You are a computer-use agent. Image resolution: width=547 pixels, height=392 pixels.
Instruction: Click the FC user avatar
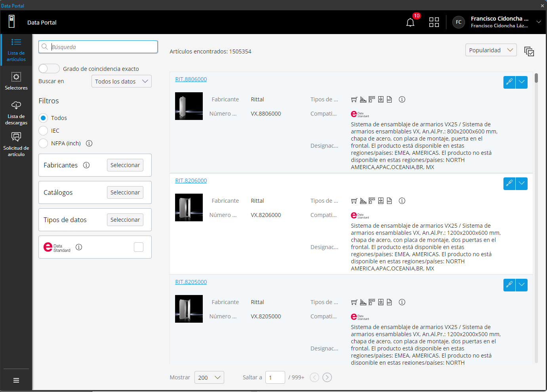tap(459, 22)
